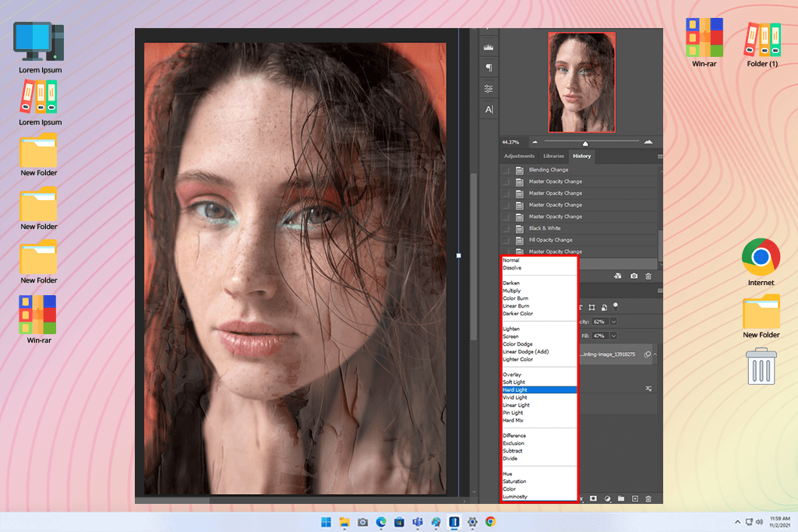This screenshot has width=798, height=532.
Task: Open the Fill 47% dropdown arrow
Action: [613, 336]
